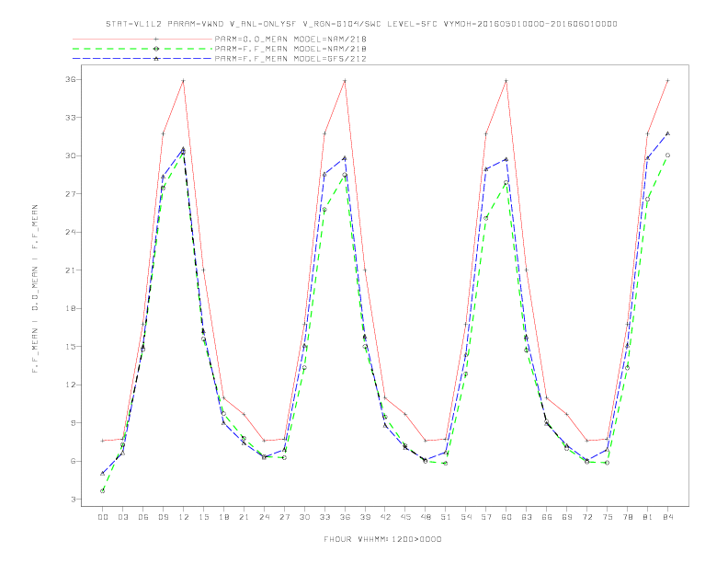Click x-axis tick label 12
Viewport: 728px width, 563px height.
[184, 517]
